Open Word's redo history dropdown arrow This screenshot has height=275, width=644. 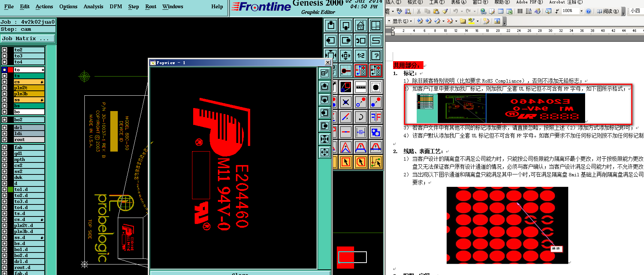[474, 11]
